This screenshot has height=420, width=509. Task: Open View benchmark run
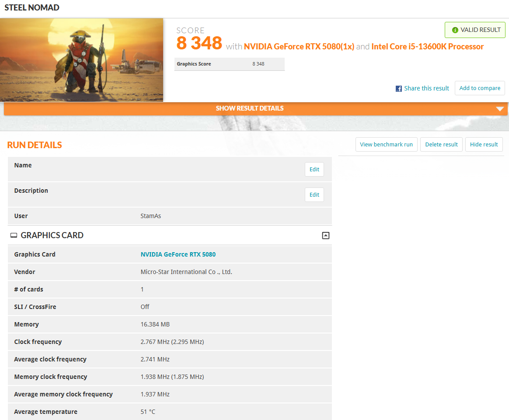[x=386, y=145]
